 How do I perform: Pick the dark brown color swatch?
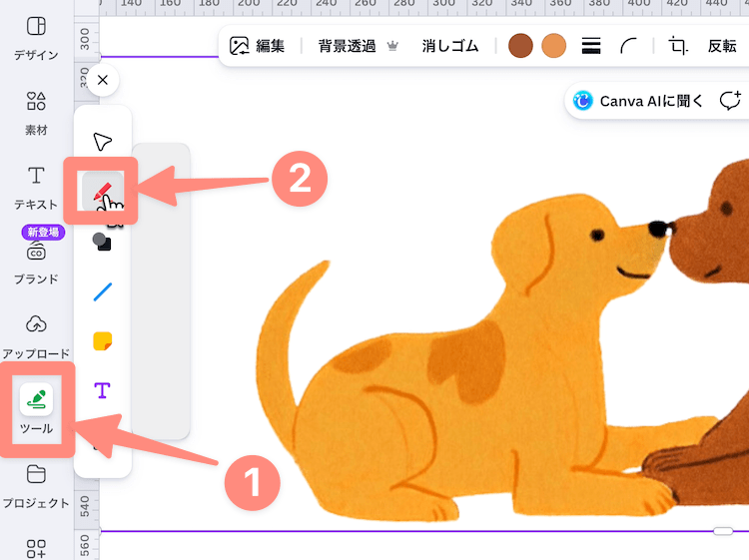(x=520, y=46)
